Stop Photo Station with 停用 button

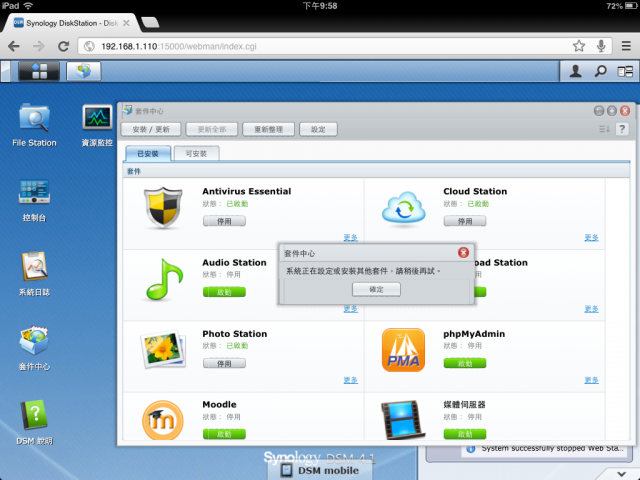coord(224,363)
